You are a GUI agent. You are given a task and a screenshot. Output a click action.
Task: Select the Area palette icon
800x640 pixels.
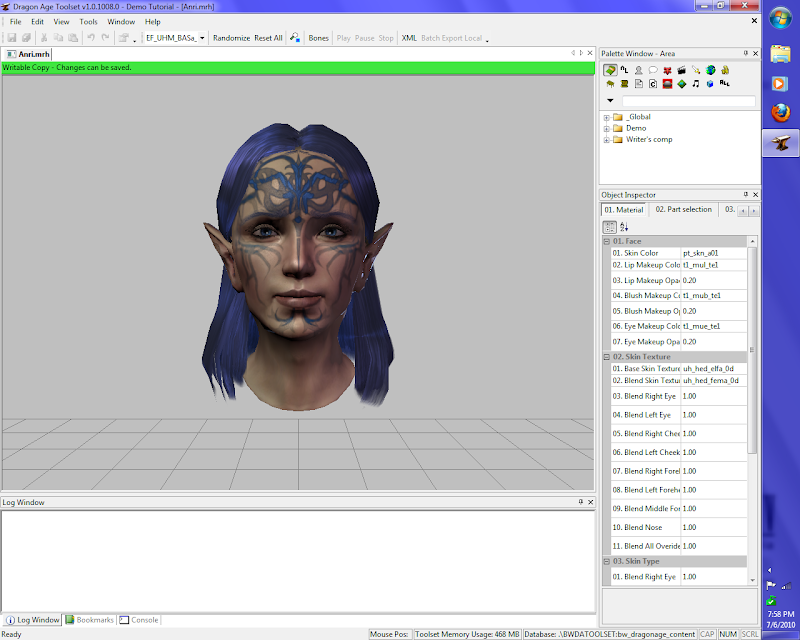click(x=609, y=70)
